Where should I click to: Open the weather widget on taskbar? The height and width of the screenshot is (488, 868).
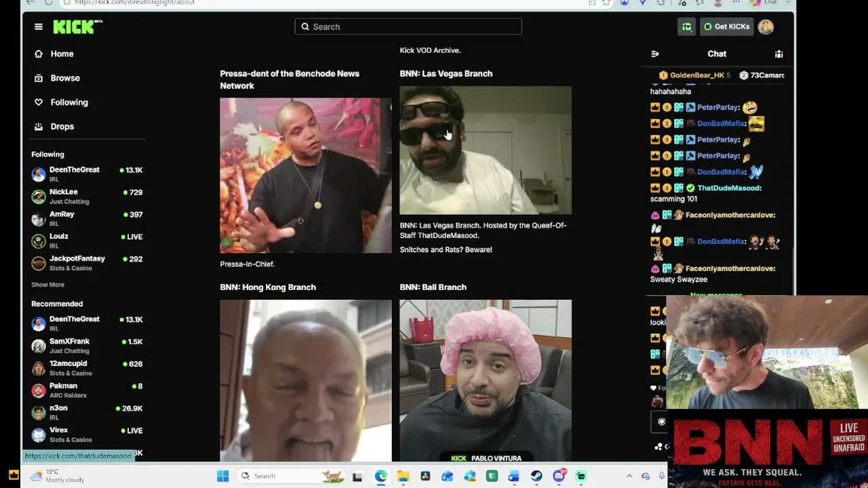coord(58,476)
